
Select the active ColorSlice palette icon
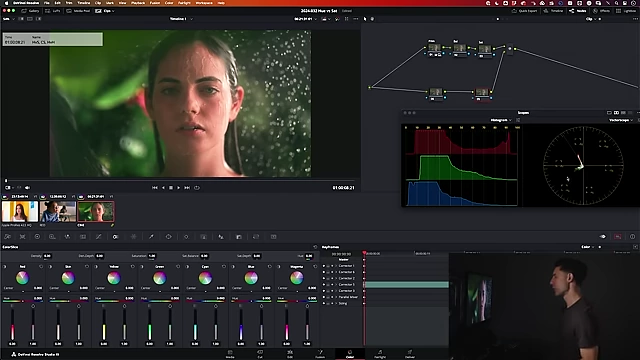click(115, 237)
